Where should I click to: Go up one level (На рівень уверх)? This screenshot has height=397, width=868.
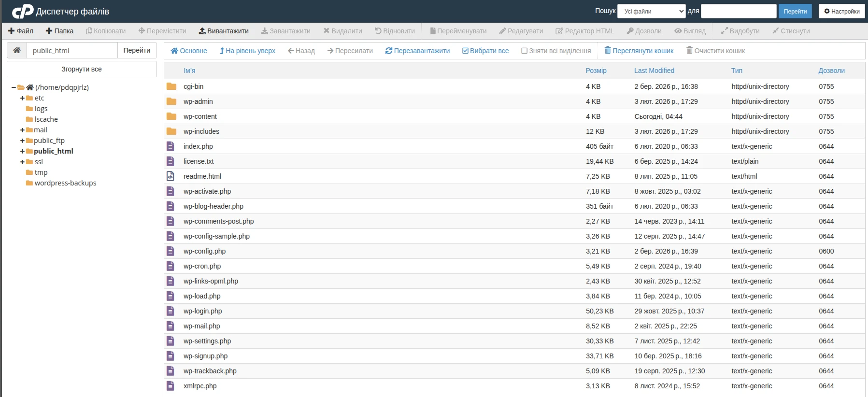(x=247, y=51)
